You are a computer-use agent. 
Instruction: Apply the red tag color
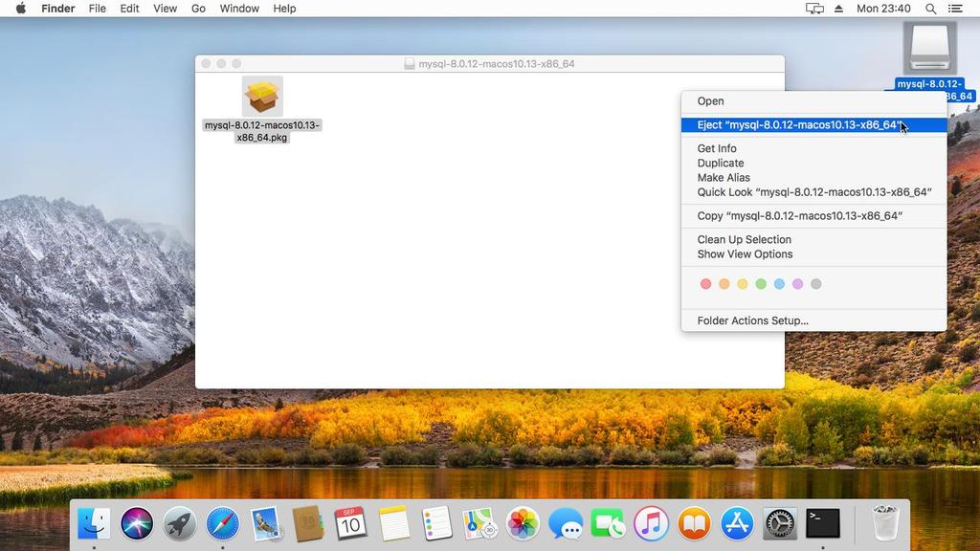(x=705, y=284)
